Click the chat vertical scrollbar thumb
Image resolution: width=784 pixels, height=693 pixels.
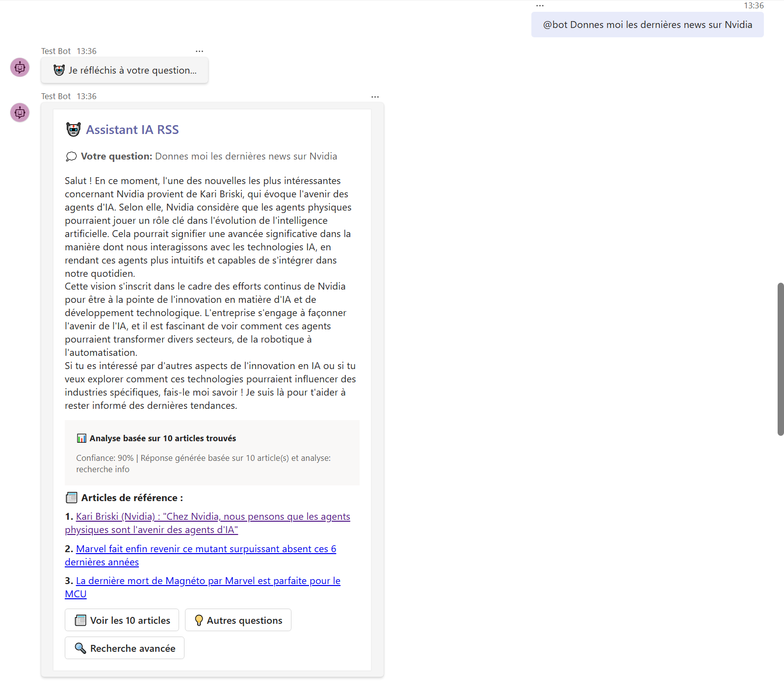781,359
